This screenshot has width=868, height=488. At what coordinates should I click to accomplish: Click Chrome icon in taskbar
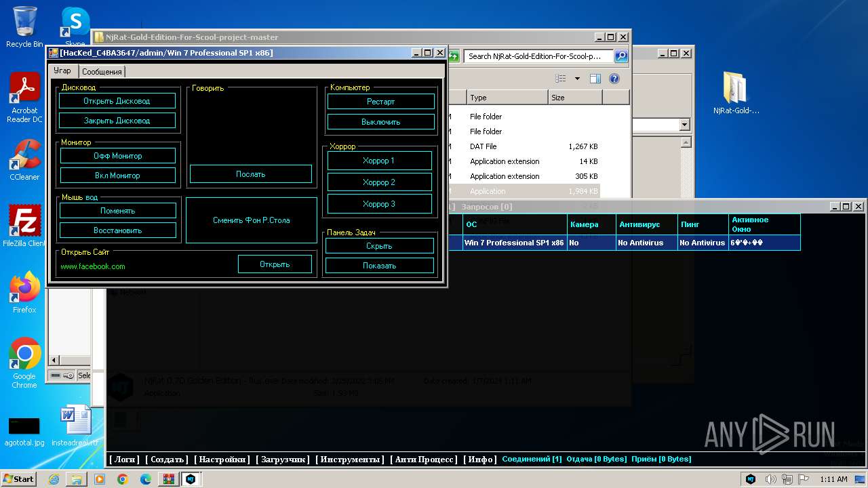[123, 479]
